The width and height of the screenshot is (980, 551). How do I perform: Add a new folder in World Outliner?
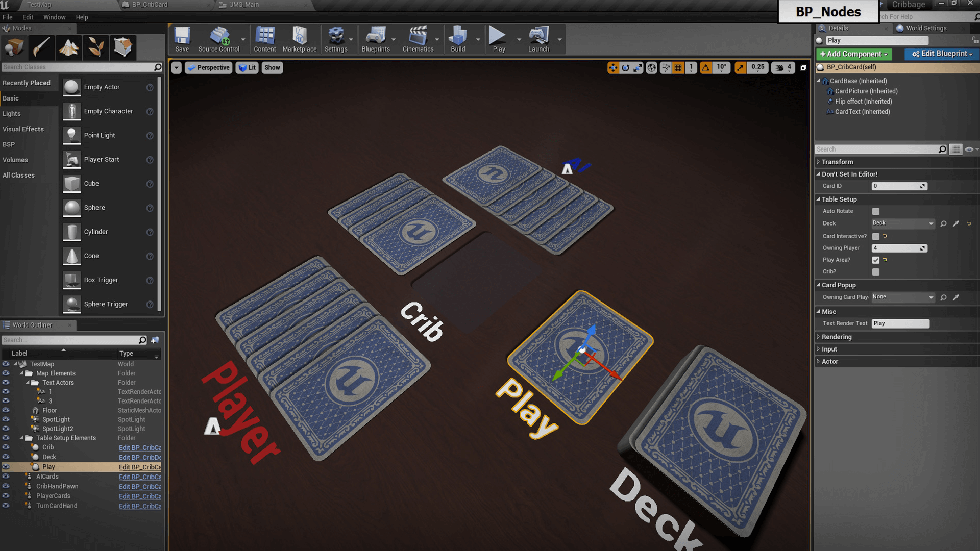155,340
